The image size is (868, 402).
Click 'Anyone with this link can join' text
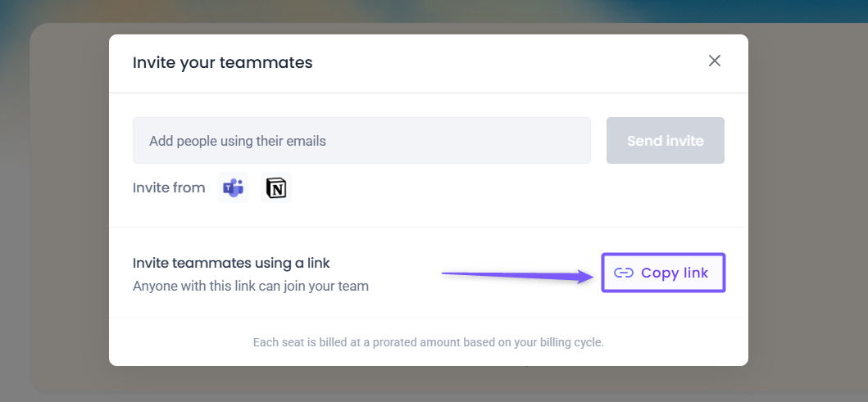250,287
